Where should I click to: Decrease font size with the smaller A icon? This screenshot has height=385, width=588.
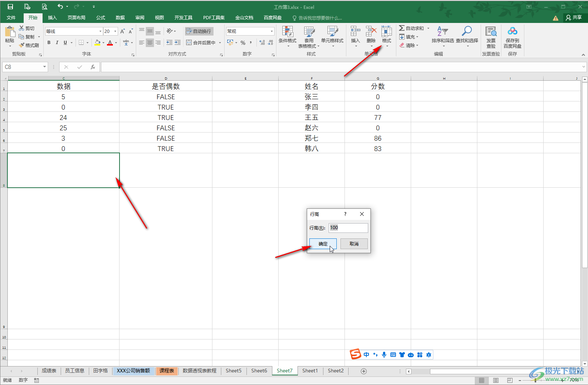click(131, 31)
